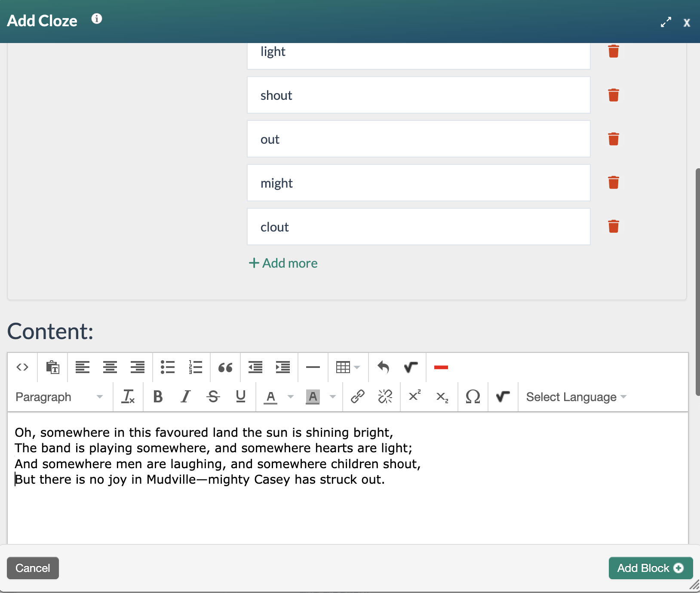Apply blockquote formatting
Screen dimensions: 700x593
pyautogui.click(x=225, y=367)
